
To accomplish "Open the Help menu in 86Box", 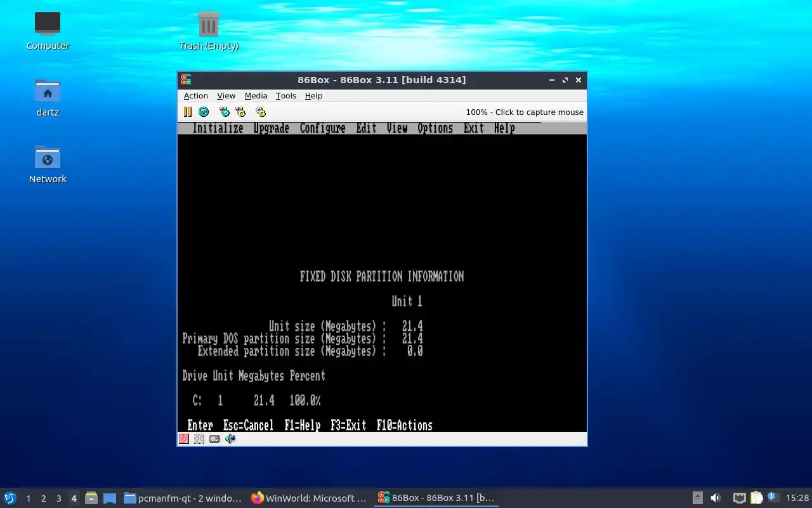I will [x=313, y=96].
